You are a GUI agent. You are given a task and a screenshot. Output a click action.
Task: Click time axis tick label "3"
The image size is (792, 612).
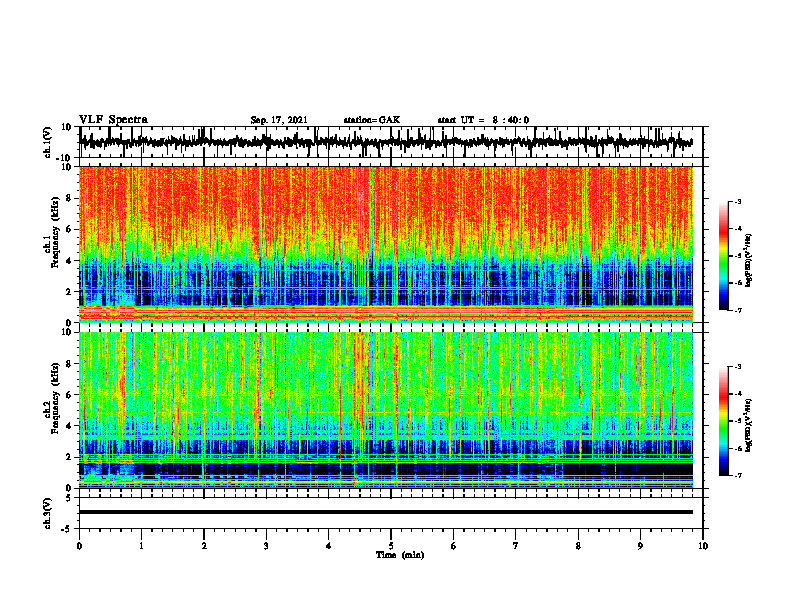266,546
